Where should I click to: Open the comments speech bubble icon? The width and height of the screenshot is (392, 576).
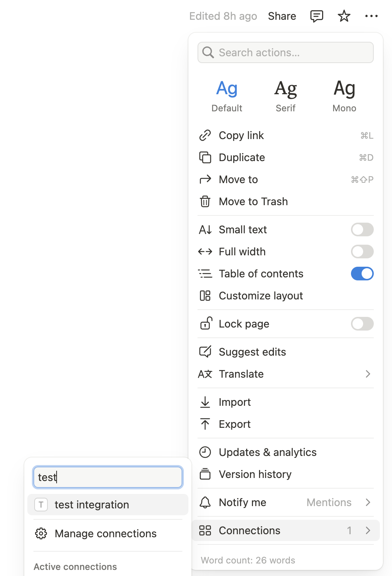coord(317,16)
